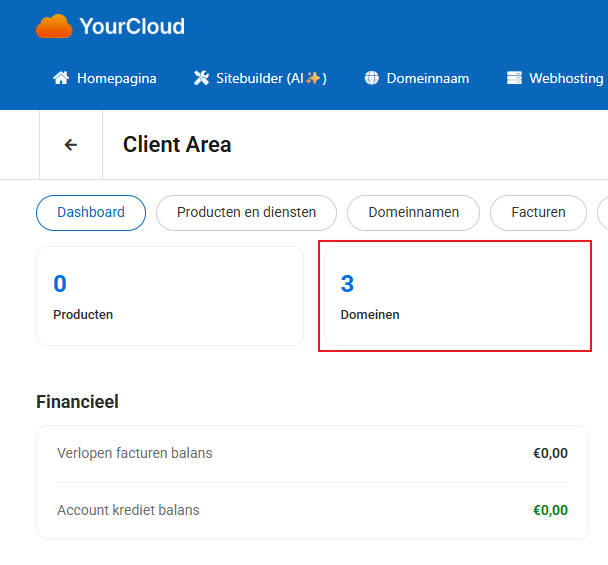Viewport: 608px width, 565px height.
Task: Click the number 3 in Domeinen card
Action: click(x=347, y=283)
